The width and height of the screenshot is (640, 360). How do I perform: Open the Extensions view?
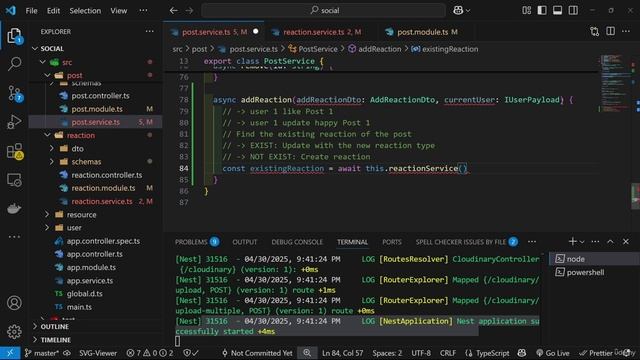14,151
